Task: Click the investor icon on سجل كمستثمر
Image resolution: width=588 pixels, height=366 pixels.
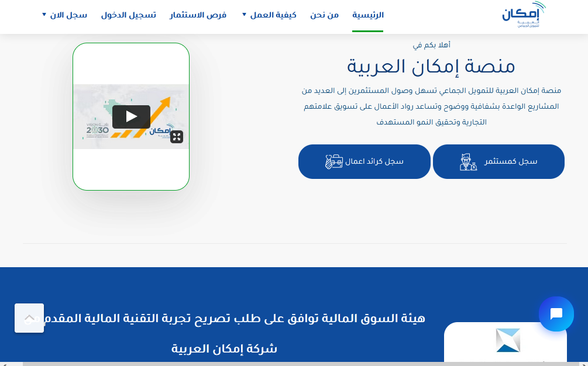Action: [468, 162]
